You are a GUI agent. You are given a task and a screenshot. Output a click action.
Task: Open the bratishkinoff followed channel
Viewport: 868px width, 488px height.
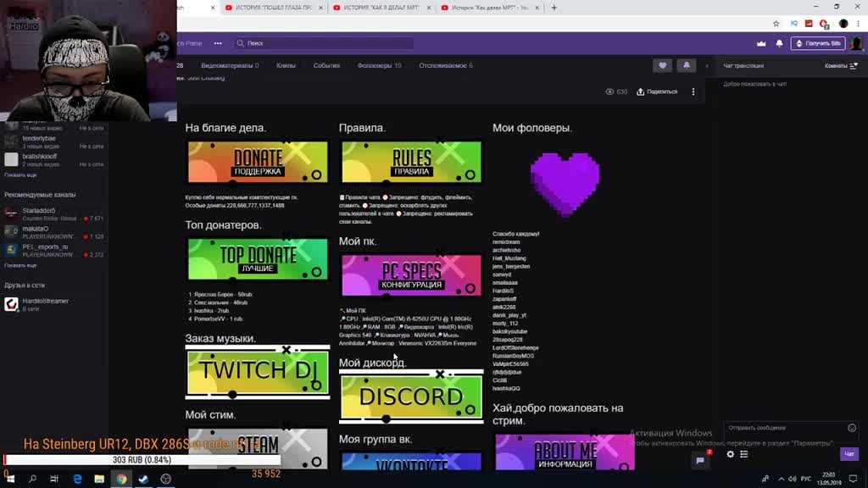pos(53,160)
